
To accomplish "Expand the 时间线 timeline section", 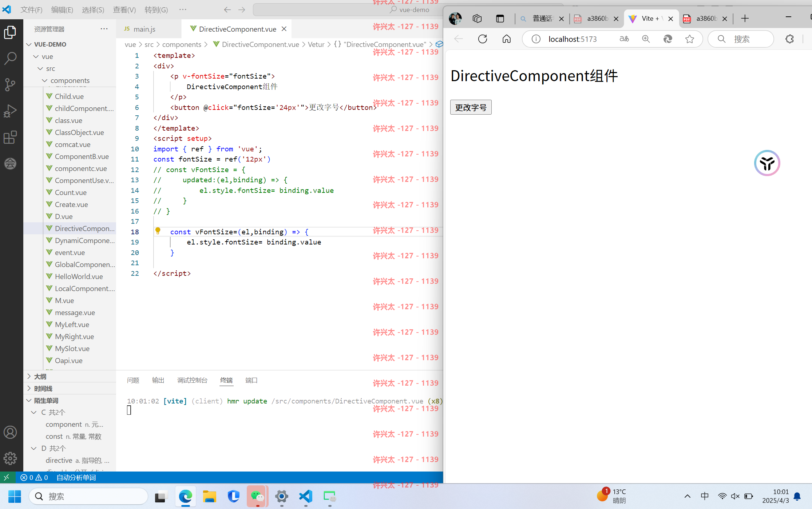I will (x=70, y=389).
